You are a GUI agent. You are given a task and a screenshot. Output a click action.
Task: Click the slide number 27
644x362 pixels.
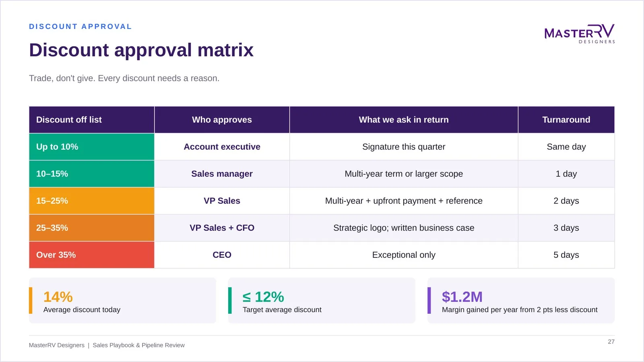coord(611,341)
